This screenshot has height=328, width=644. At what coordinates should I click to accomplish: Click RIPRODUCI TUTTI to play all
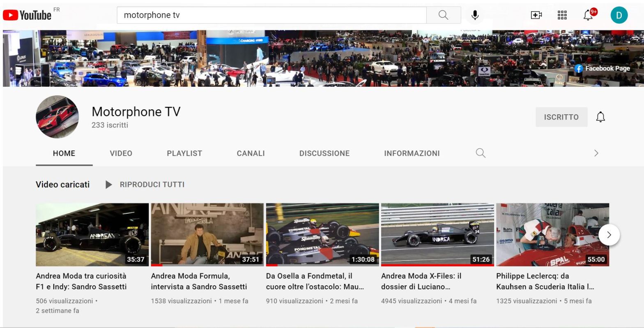(x=145, y=185)
